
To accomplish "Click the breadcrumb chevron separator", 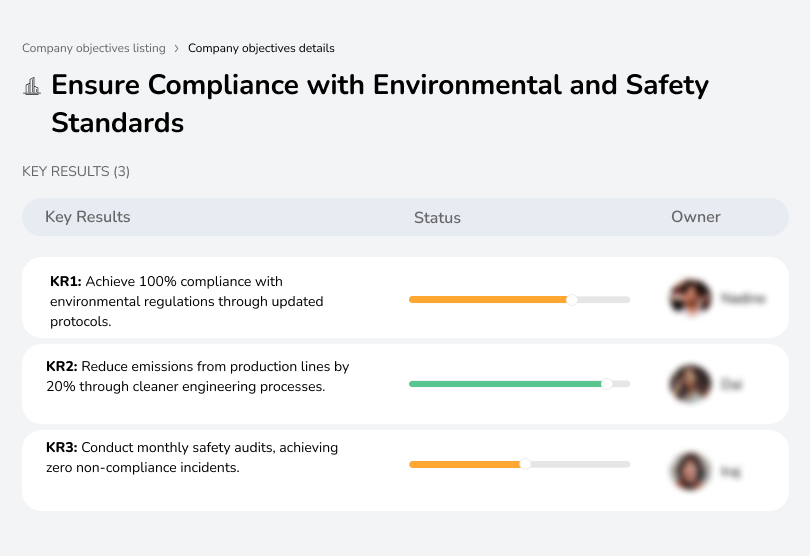I will click(x=177, y=49).
